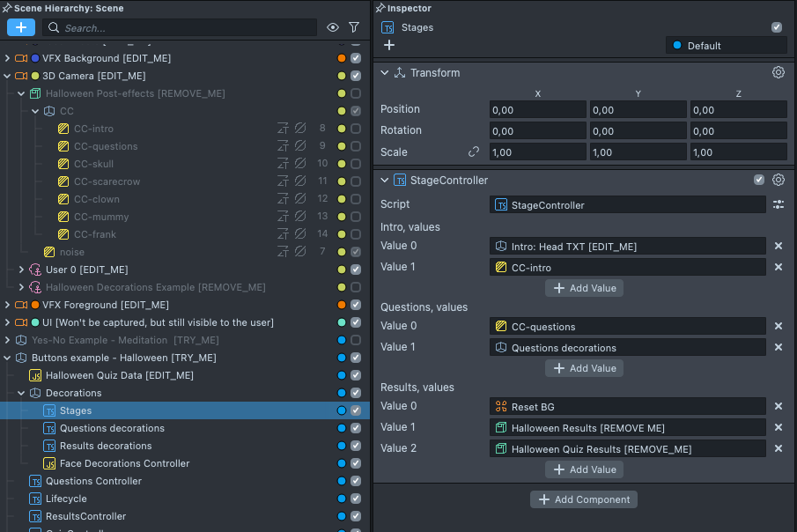The width and height of the screenshot is (797, 532).
Task: Click the Script field options sliders icon
Action: point(779,204)
